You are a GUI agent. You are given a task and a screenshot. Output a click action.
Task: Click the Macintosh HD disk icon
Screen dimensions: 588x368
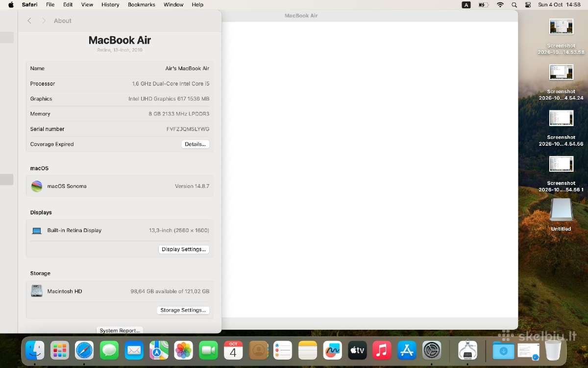pyautogui.click(x=37, y=291)
